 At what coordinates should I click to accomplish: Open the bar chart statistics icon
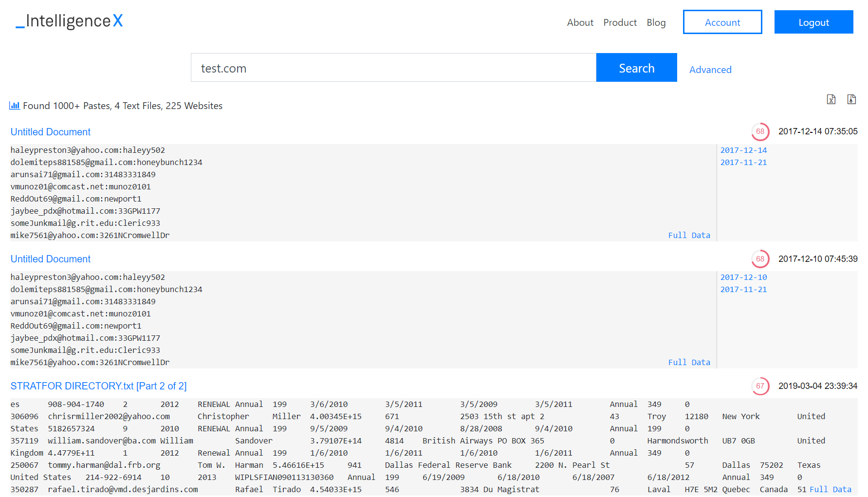coord(15,106)
